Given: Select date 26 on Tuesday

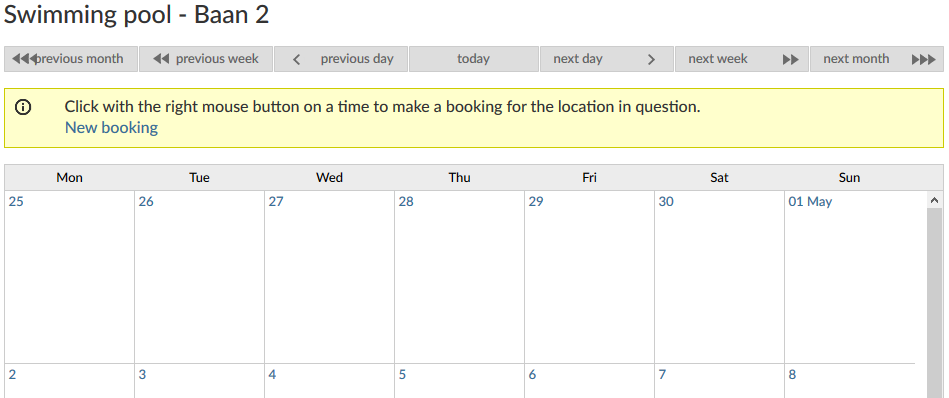Looking at the screenshot, I should pyautogui.click(x=146, y=201).
